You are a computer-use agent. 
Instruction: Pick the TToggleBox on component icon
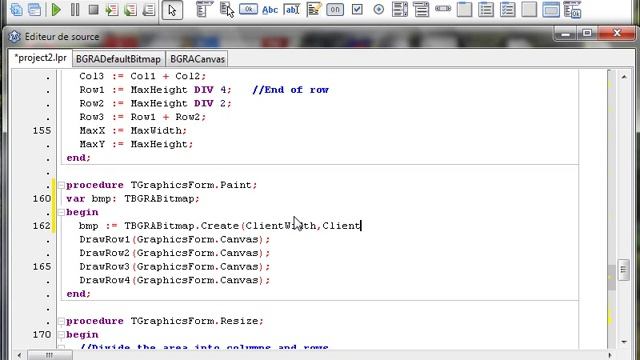click(335, 9)
